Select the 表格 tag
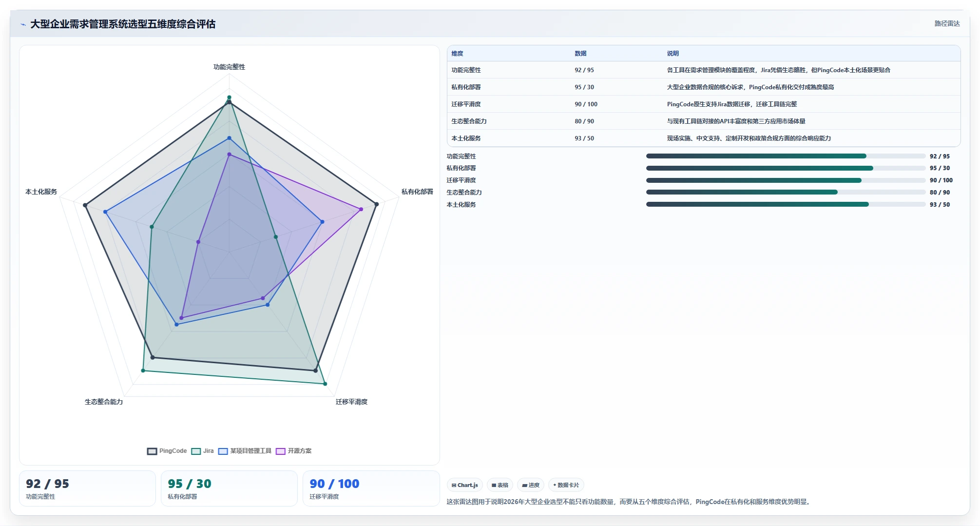This screenshot has height=526, width=980. (500, 485)
